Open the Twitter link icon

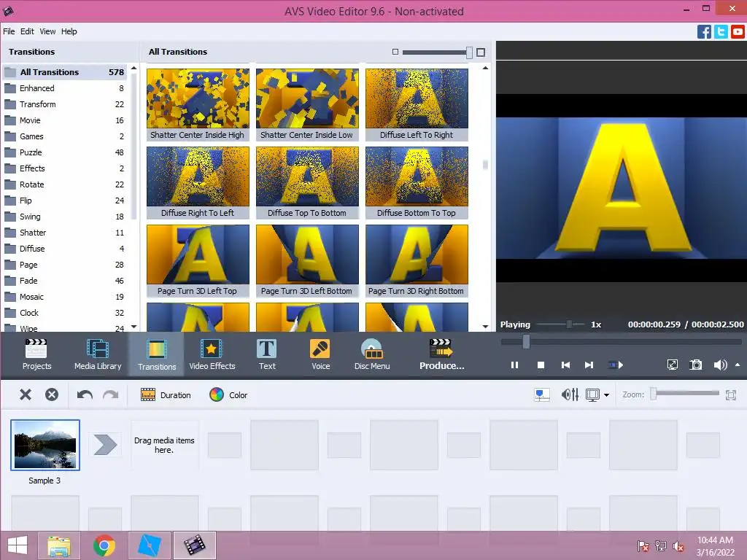721,32
